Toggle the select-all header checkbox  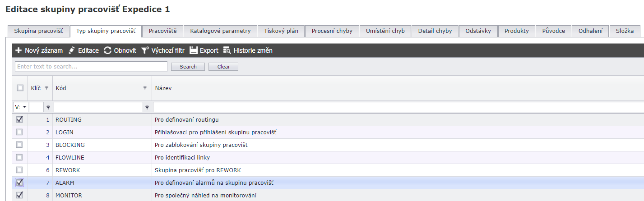pyautogui.click(x=20, y=88)
